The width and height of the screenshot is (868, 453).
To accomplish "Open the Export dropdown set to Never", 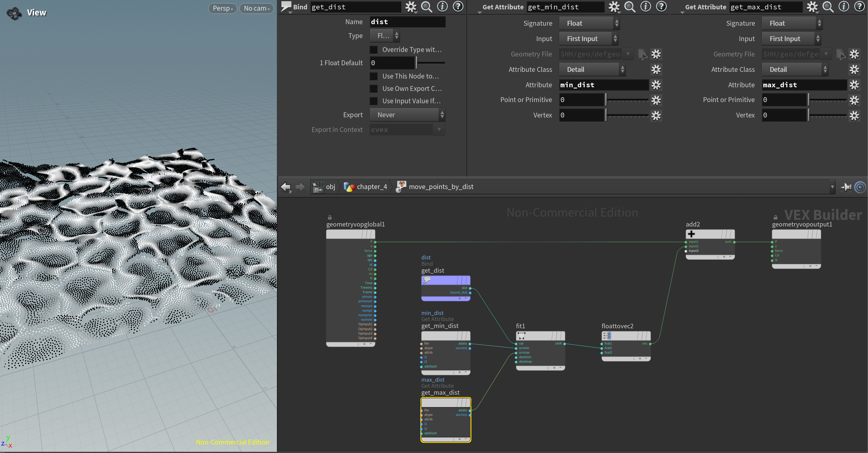I will [x=407, y=115].
